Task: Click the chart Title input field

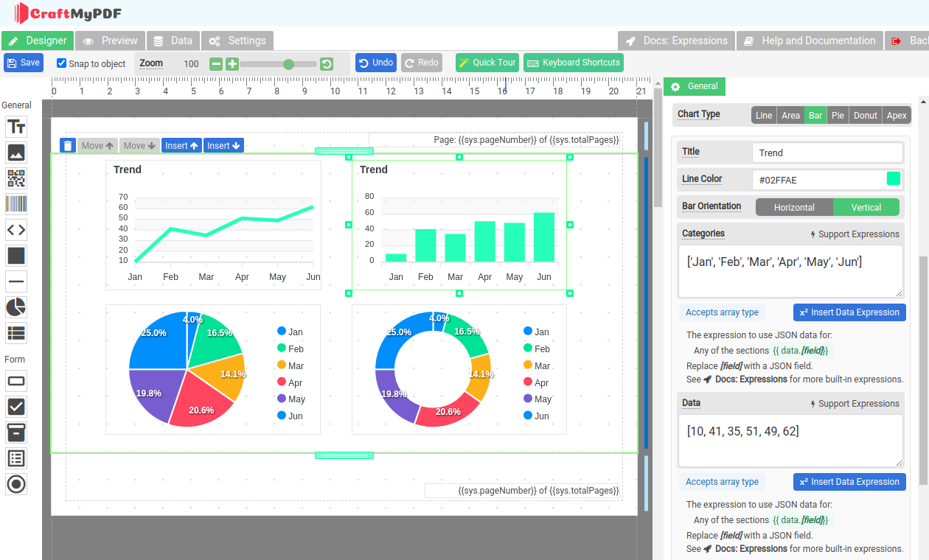Action: click(827, 153)
